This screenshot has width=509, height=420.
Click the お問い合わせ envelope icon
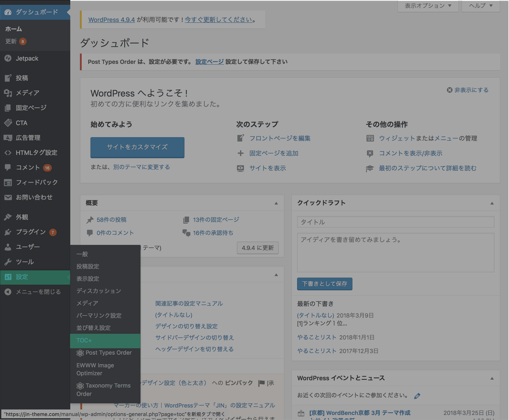[x=8, y=197]
